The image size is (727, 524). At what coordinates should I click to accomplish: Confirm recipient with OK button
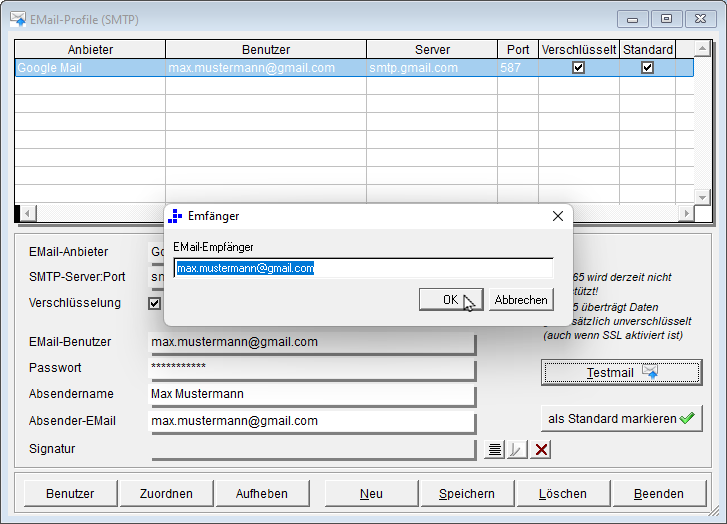451,300
